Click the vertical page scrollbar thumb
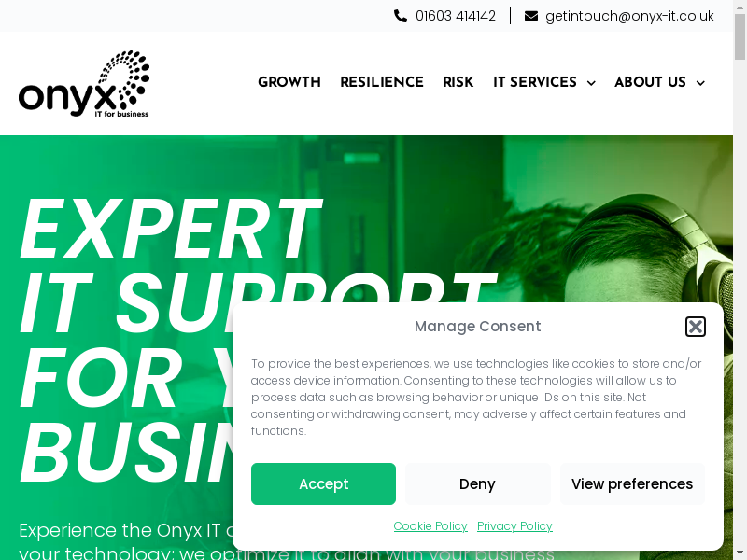The image size is (747, 560). tap(740, 37)
